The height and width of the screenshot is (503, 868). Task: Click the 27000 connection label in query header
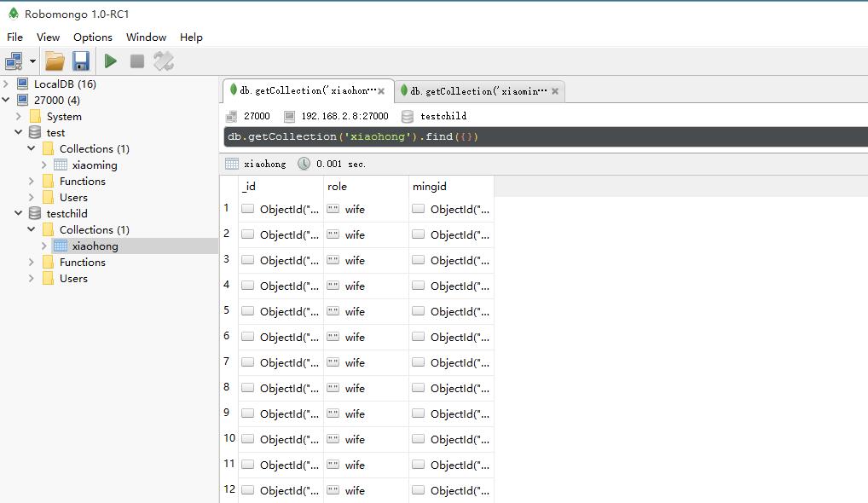[257, 116]
